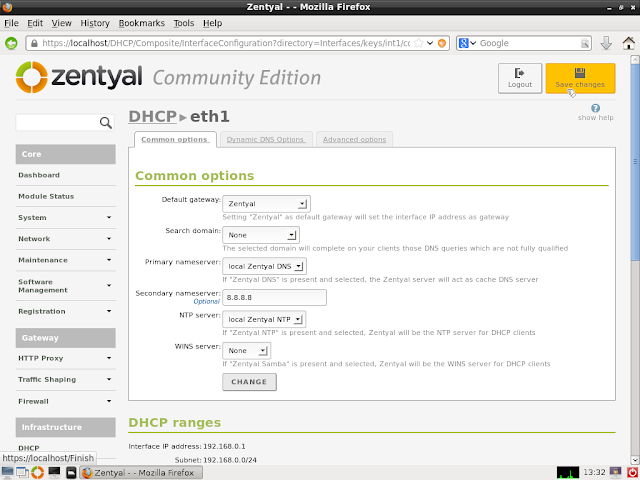Click the display settings tray icon
The image size is (640, 480).
coord(615,473)
